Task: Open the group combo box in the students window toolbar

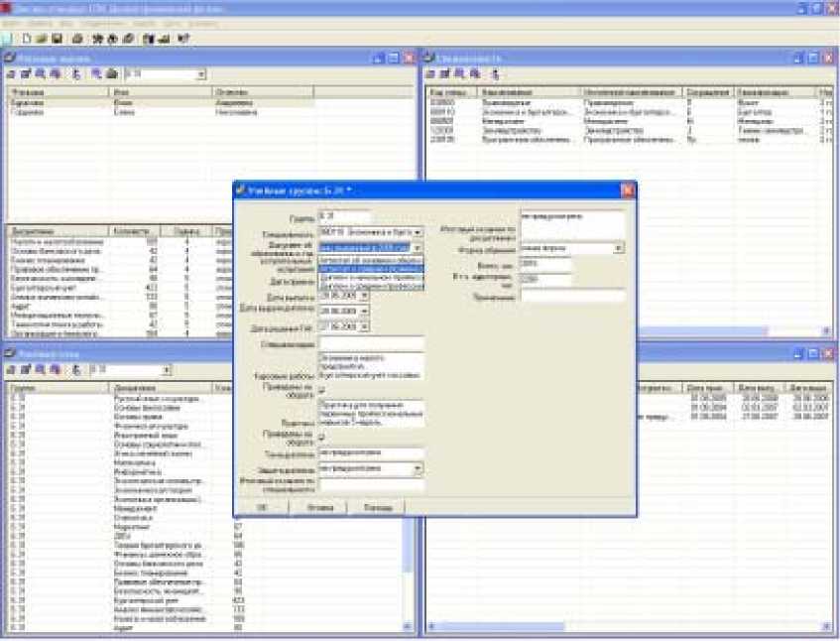Action: 201,74
